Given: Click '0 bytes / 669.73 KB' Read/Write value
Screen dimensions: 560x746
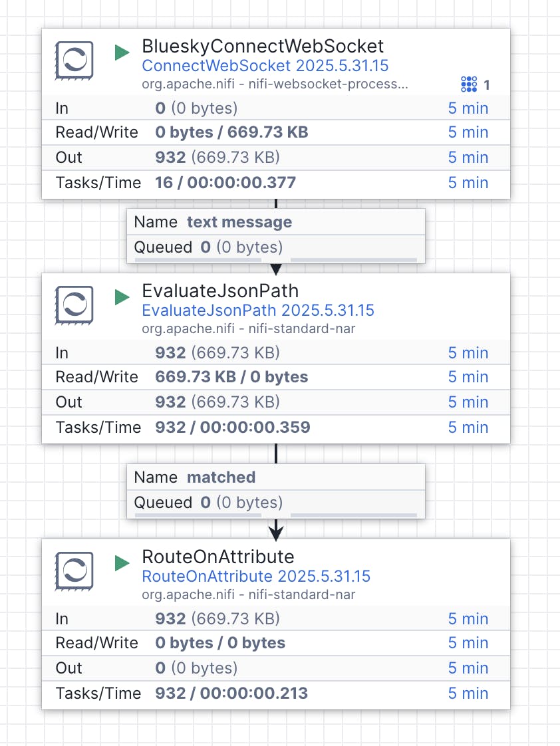Looking at the screenshot, I should pos(231,132).
